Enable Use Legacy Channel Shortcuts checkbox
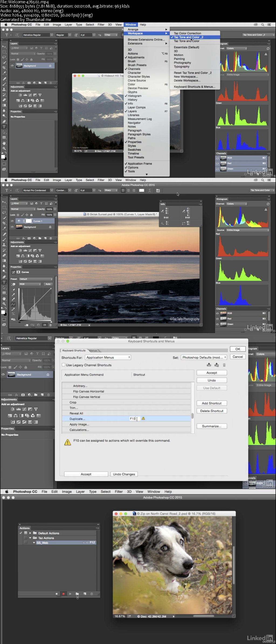 click(x=64, y=365)
